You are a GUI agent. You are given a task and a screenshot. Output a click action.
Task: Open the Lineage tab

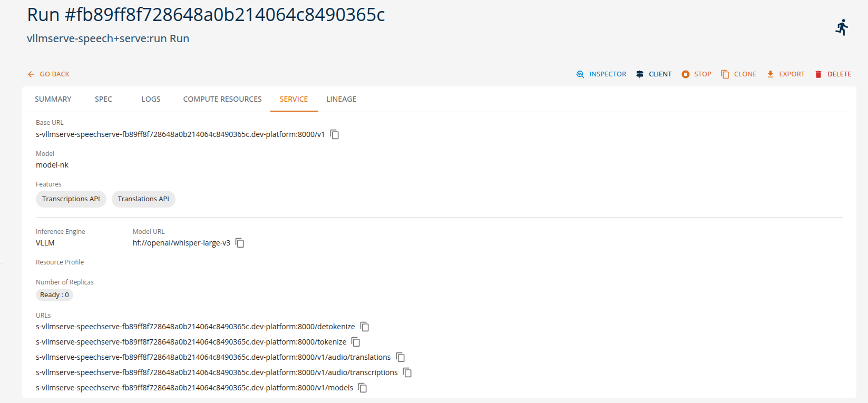pos(341,99)
